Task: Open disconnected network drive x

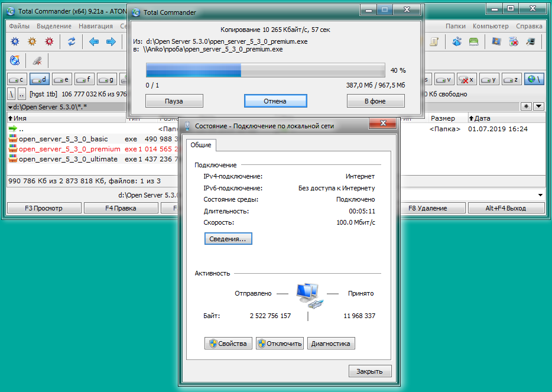Action: pyautogui.click(x=467, y=79)
